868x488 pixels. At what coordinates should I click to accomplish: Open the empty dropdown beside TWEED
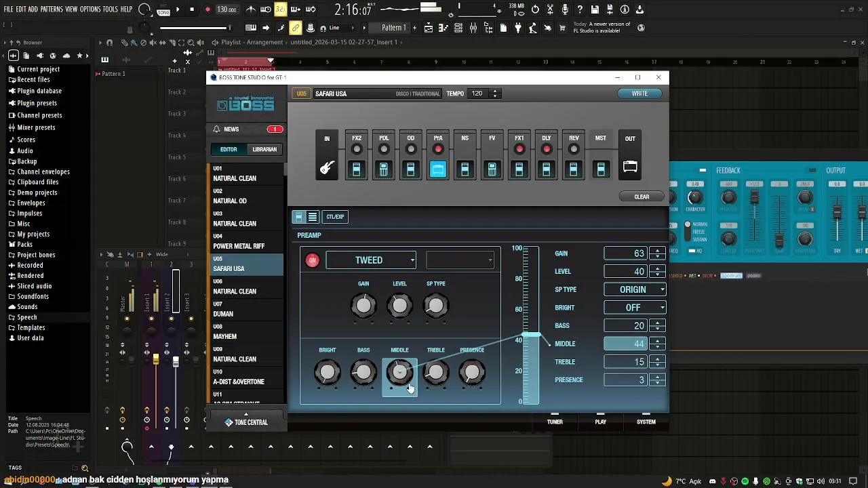pyautogui.click(x=460, y=260)
